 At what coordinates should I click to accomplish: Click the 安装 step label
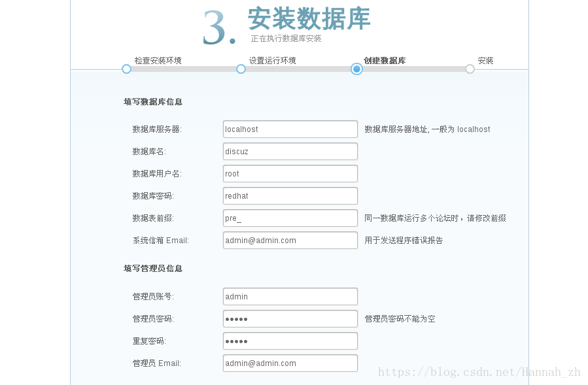[485, 60]
